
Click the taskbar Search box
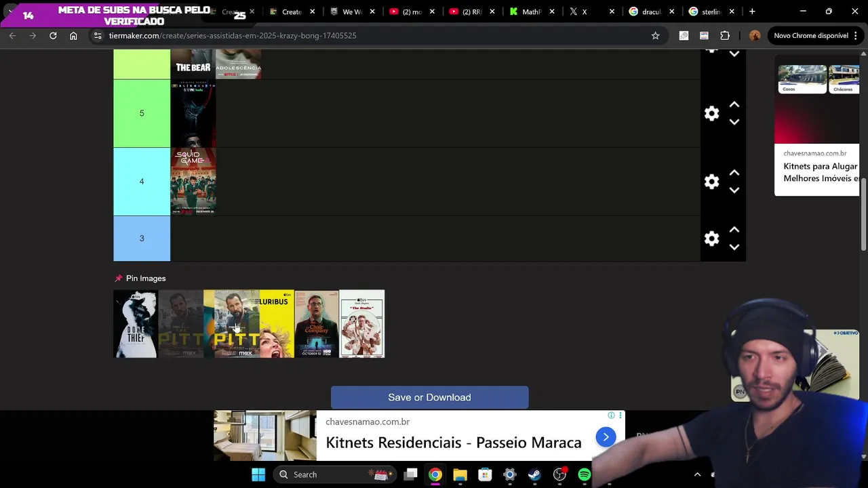[x=334, y=474]
